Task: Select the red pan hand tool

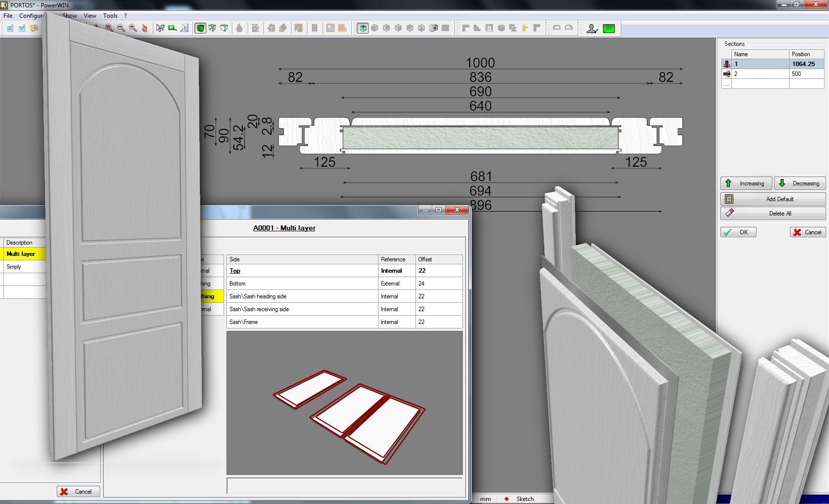Action: point(145,28)
